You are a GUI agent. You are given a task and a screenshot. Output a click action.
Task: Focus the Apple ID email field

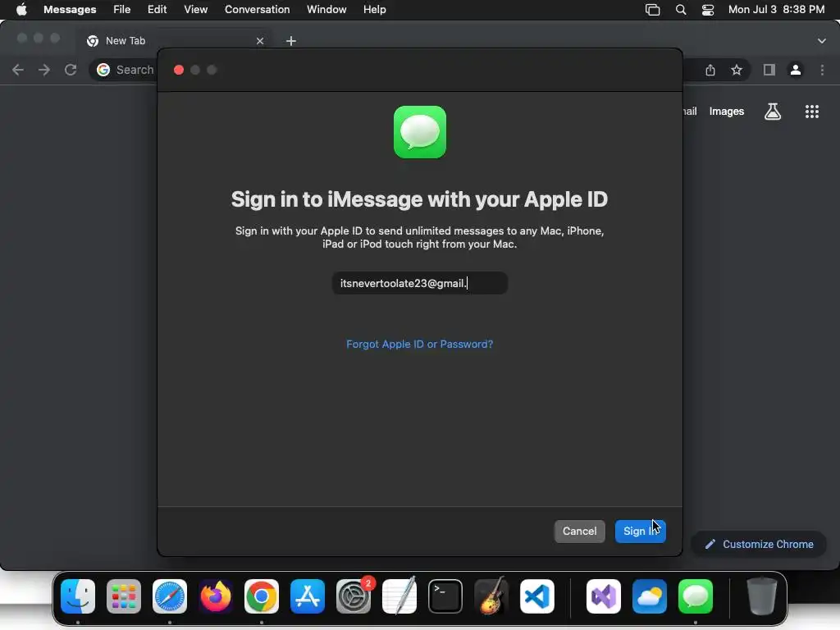click(x=419, y=283)
